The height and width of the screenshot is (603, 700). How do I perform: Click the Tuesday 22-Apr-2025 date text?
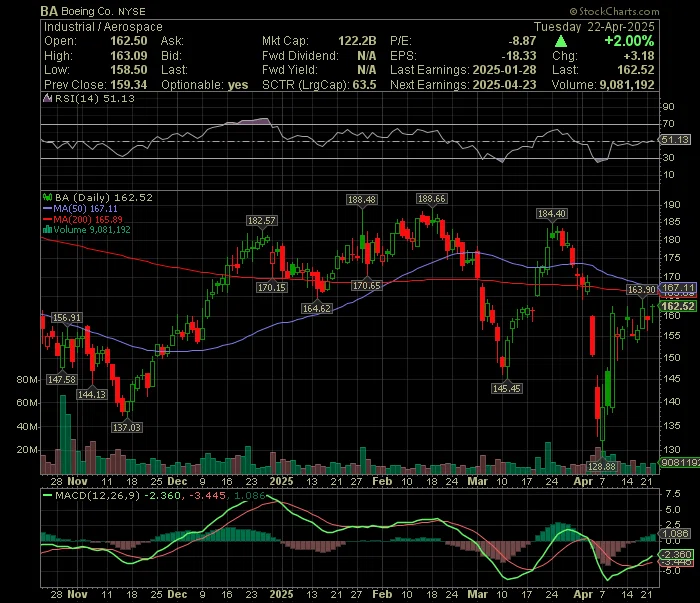click(x=594, y=27)
